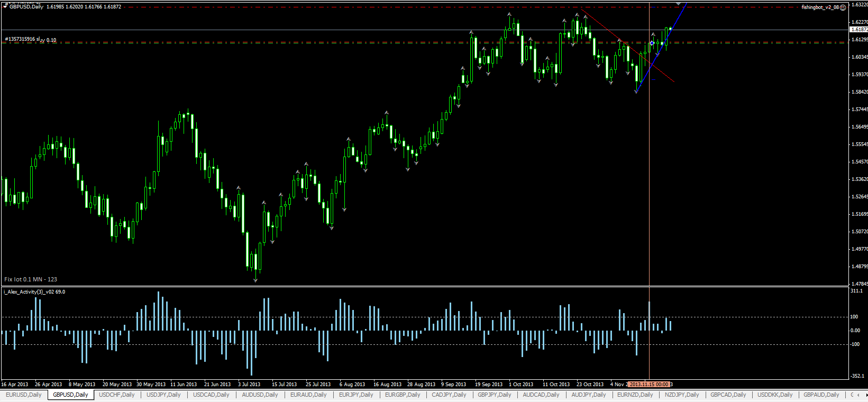The image size is (868, 402).
Task: Switch to the USDJPY,Daily tab
Action: pos(163,395)
